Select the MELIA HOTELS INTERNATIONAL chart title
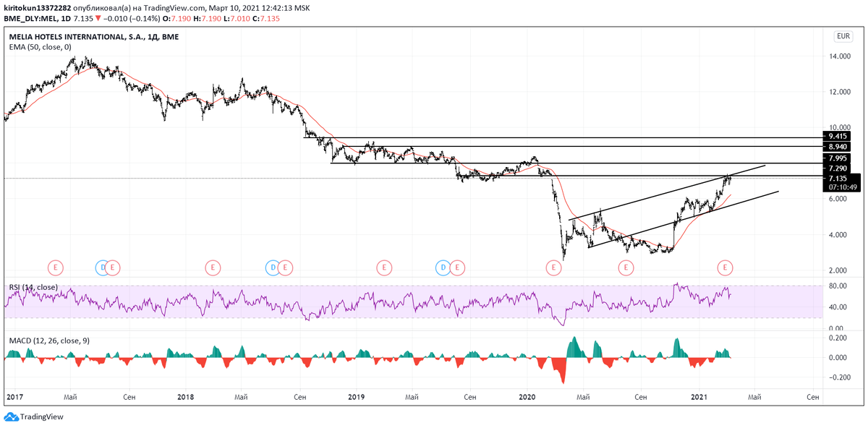Viewport: 868px width, 428px height. point(93,37)
